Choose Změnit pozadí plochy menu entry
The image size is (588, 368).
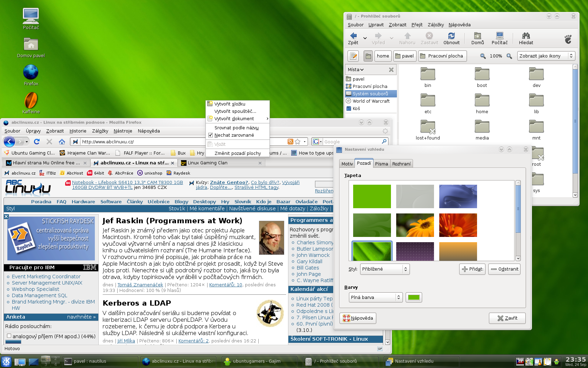(238, 153)
